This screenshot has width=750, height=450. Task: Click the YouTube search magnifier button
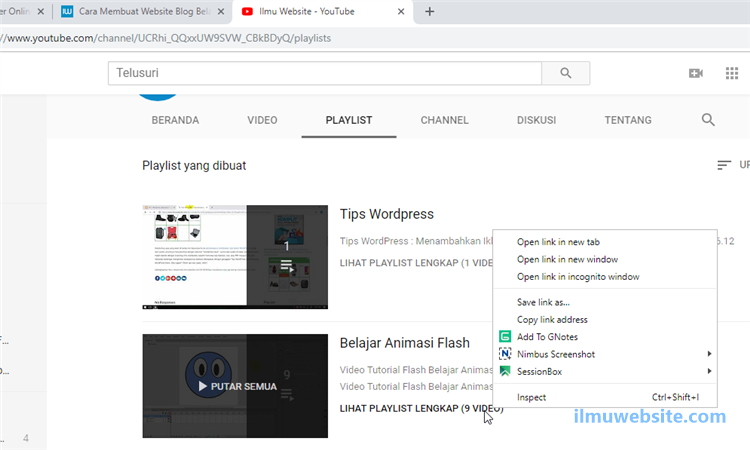tap(565, 73)
